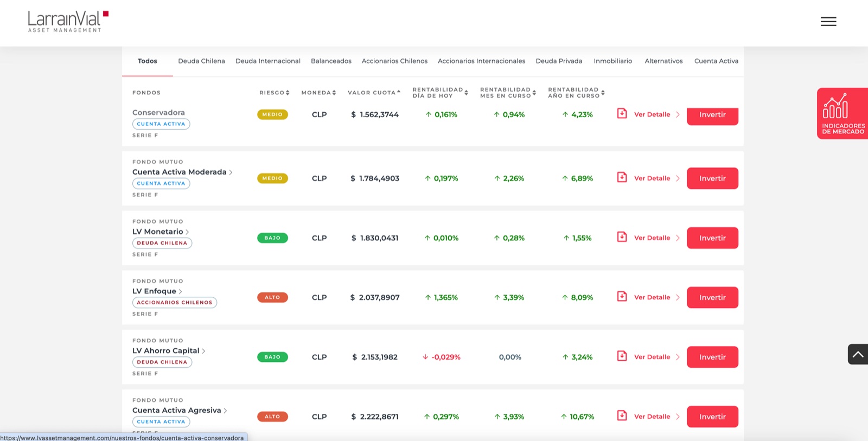This screenshot has height=441, width=868.
Task: Click Invertir for Cuenta Activa Moderada
Action: 712,178
